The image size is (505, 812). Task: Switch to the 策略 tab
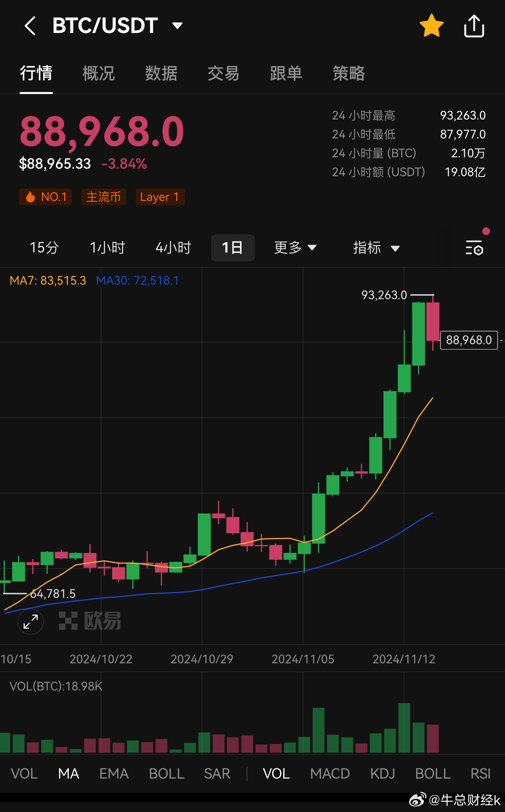click(348, 74)
